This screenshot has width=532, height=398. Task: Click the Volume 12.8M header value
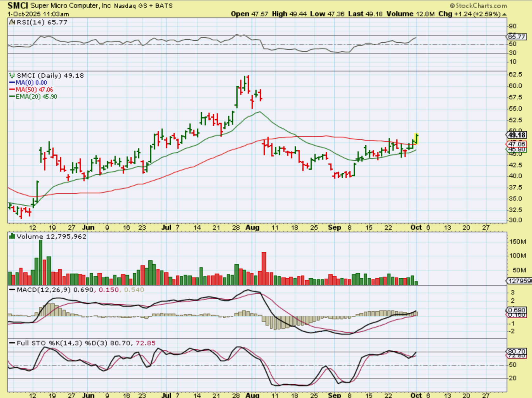tap(410, 14)
